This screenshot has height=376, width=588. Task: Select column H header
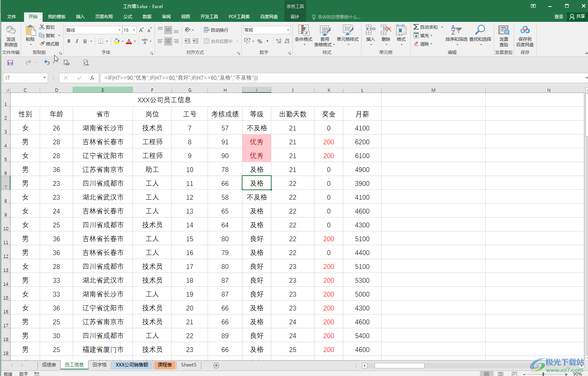225,90
